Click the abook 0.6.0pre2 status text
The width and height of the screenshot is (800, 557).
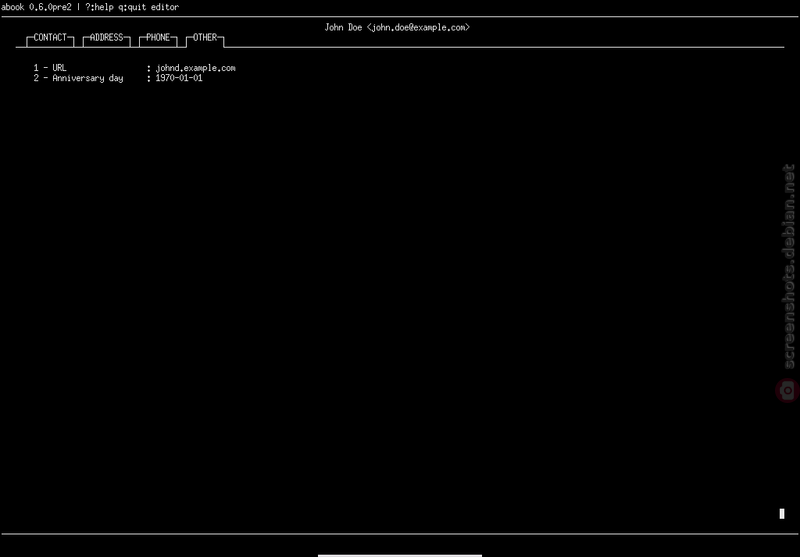[36, 7]
